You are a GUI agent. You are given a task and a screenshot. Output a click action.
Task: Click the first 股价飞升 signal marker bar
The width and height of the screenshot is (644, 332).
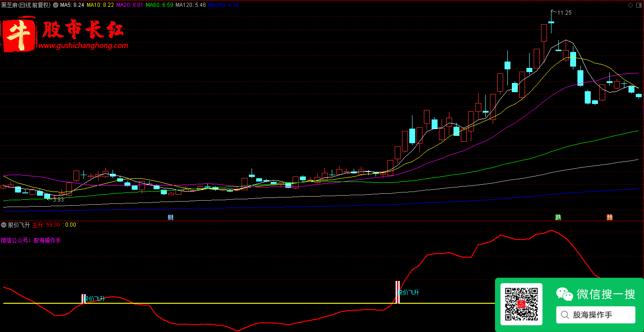point(83,299)
